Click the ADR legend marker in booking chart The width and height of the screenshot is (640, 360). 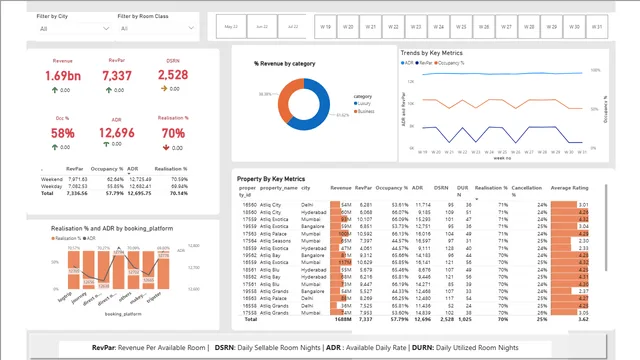pos(84,238)
